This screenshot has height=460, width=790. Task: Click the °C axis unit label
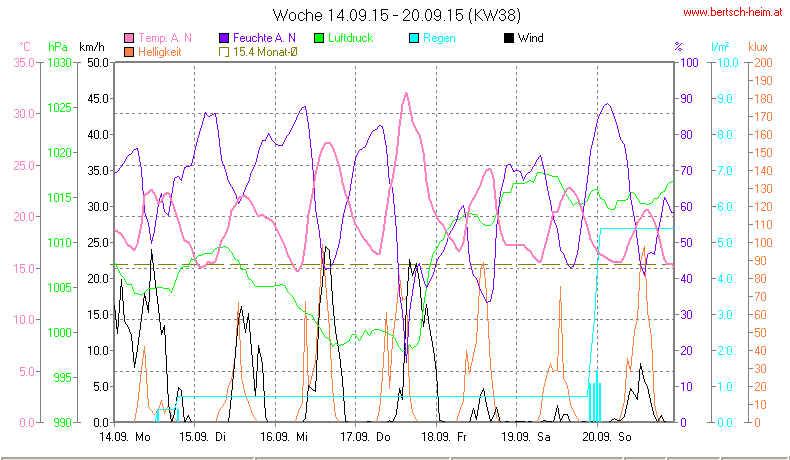point(25,47)
